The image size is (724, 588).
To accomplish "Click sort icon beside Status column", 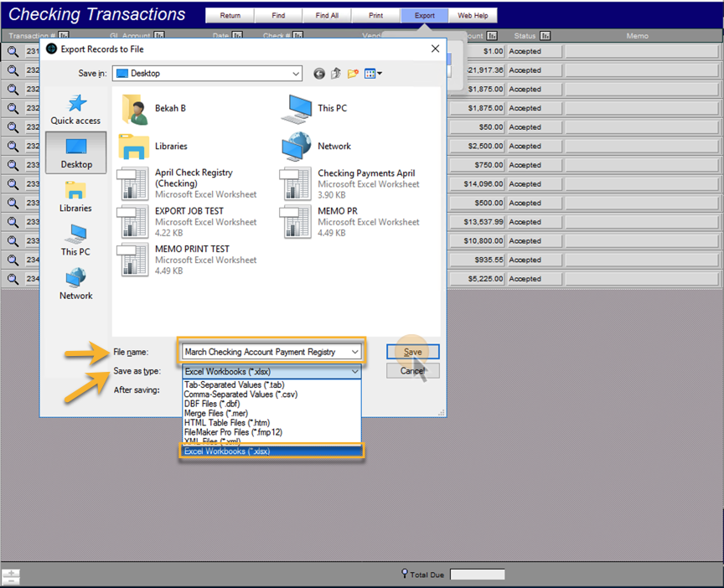I will click(546, 35).
